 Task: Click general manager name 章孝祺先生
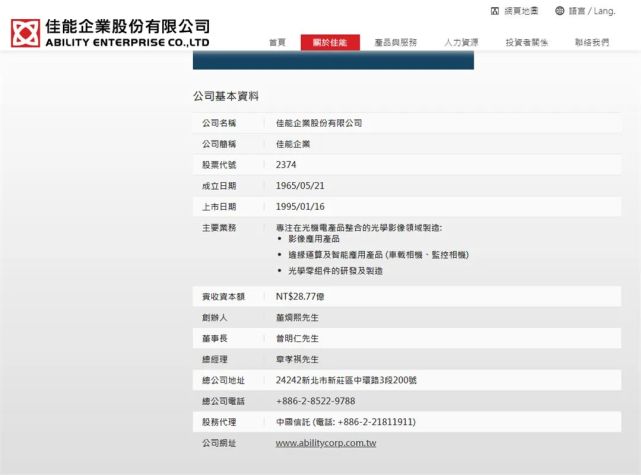(x=297, y=359)
